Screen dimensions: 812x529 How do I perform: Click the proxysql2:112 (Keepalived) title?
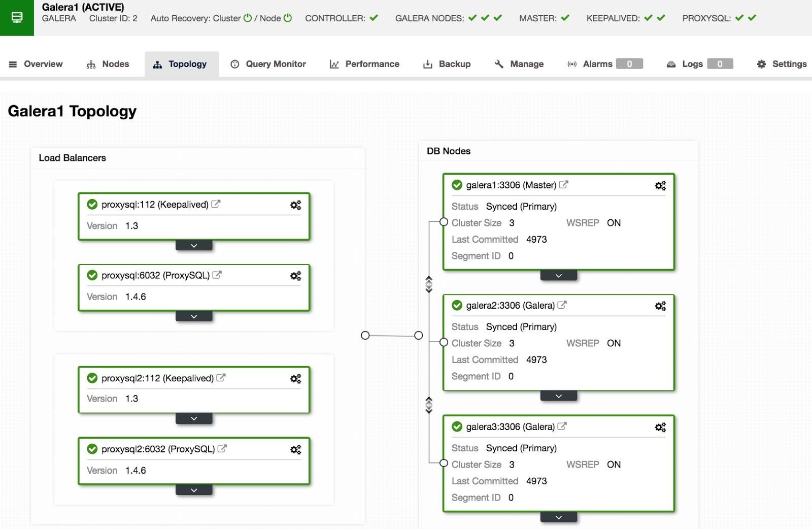[x=157, y=378]
